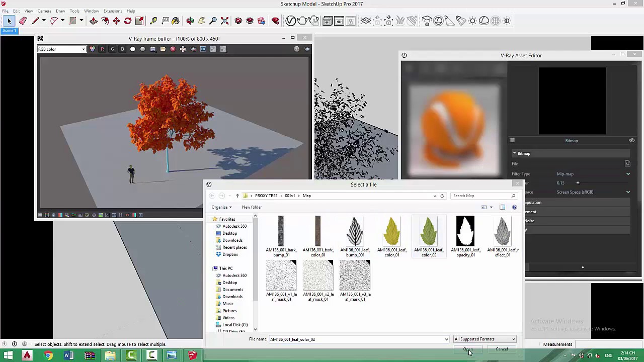Open the Extensions menu
Image resolution: width=644 pixels, height=362 pixels.
click(x=113, y=11)
